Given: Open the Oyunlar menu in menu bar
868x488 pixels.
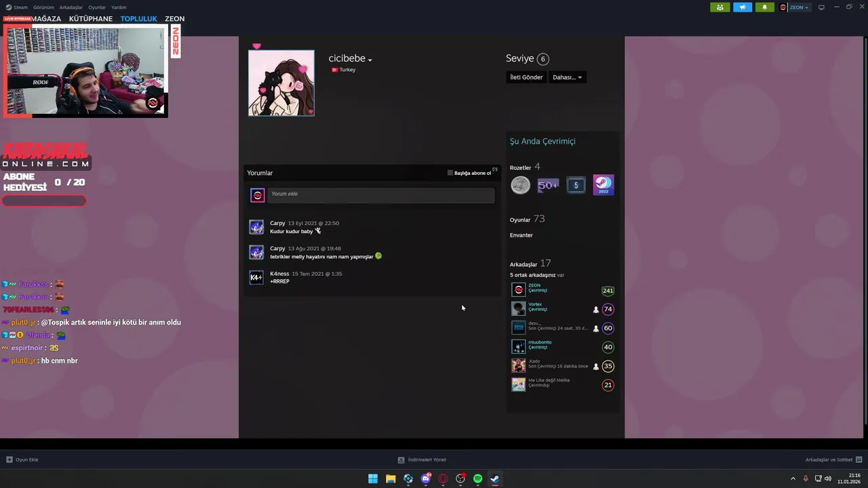Looking at the screenshot, I should click(x=97, y=7).
